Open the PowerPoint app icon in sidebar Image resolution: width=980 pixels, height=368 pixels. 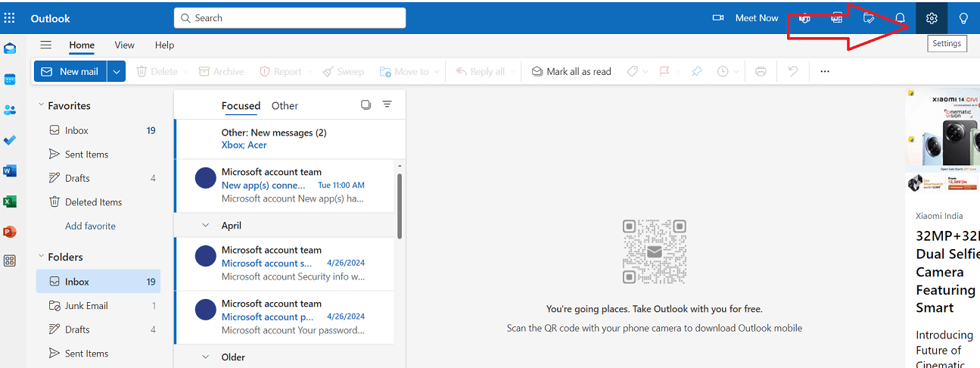tap(10, 232)
